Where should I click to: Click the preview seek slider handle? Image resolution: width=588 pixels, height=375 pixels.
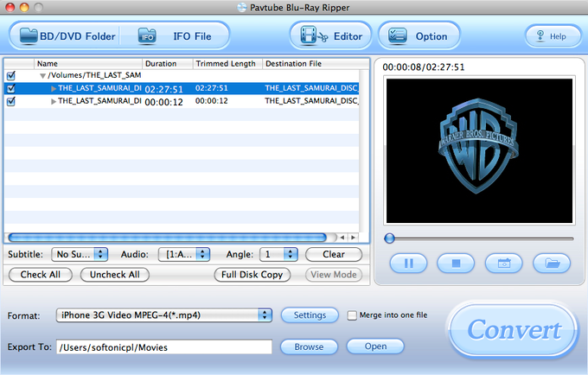(390, 238)
